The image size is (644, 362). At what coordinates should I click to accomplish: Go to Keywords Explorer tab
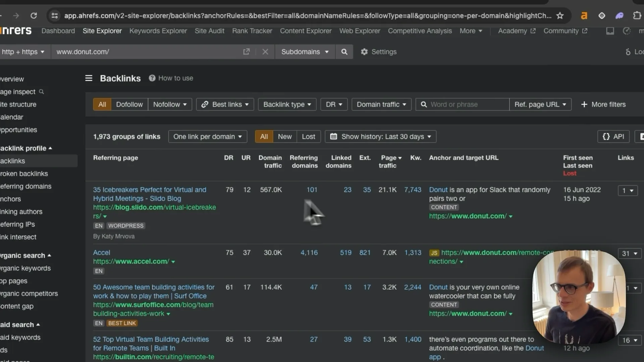pos(158,31)
